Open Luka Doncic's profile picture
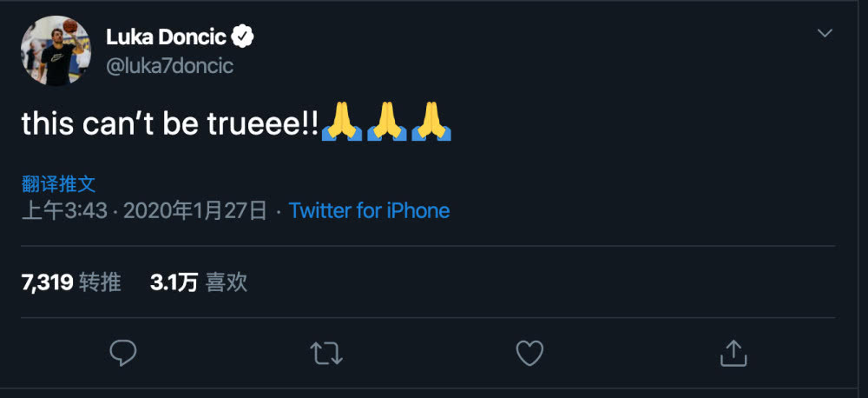868x398 pixels. (x=56, y=50)
